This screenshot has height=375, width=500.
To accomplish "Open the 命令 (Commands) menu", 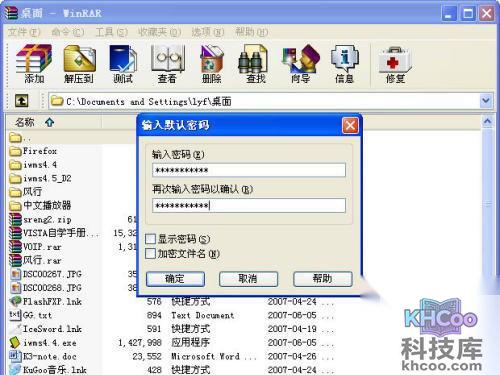I will tap(68, 32).
